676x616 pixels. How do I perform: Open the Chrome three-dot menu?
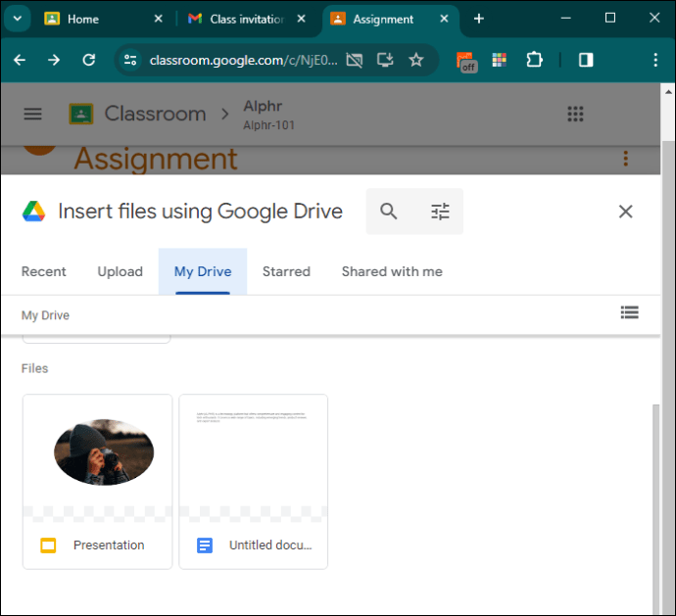click(x=655, y=60)
